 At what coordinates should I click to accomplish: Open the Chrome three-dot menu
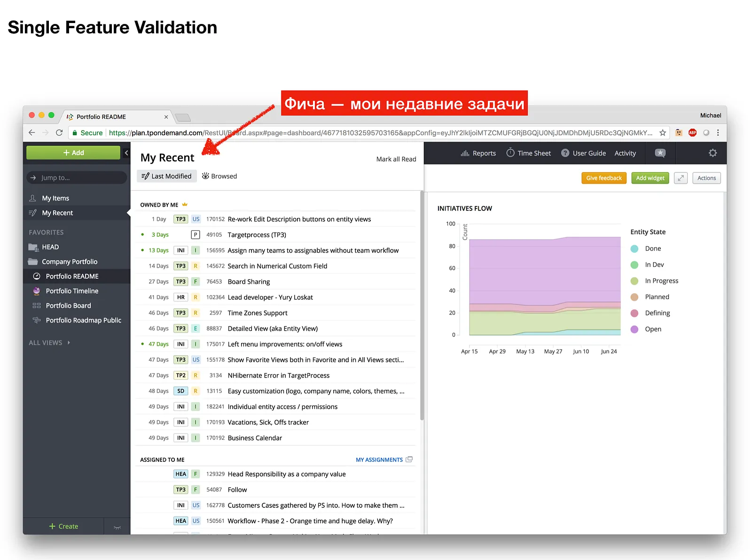pyautogui.click(x=718, y=133)
